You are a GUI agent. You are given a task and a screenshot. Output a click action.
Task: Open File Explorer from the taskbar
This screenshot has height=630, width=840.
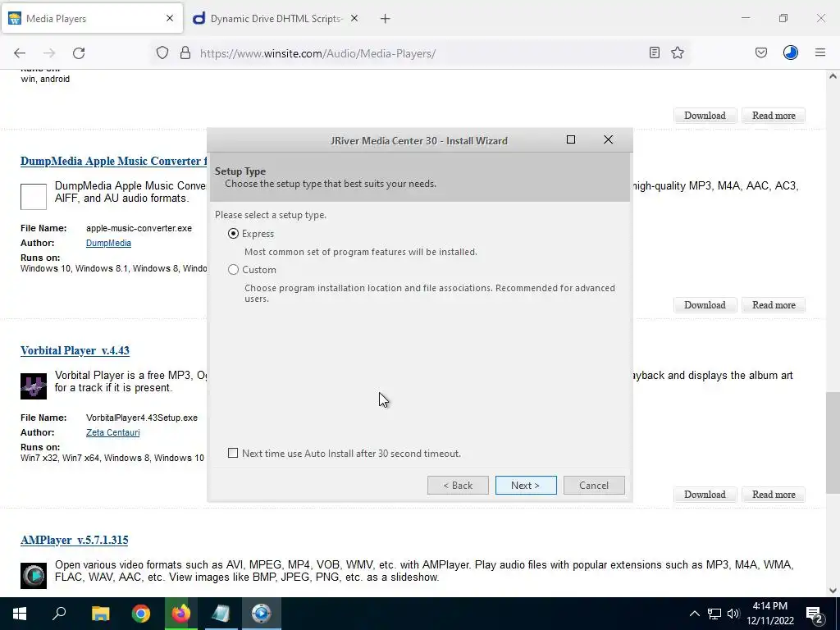coord(100,614)
